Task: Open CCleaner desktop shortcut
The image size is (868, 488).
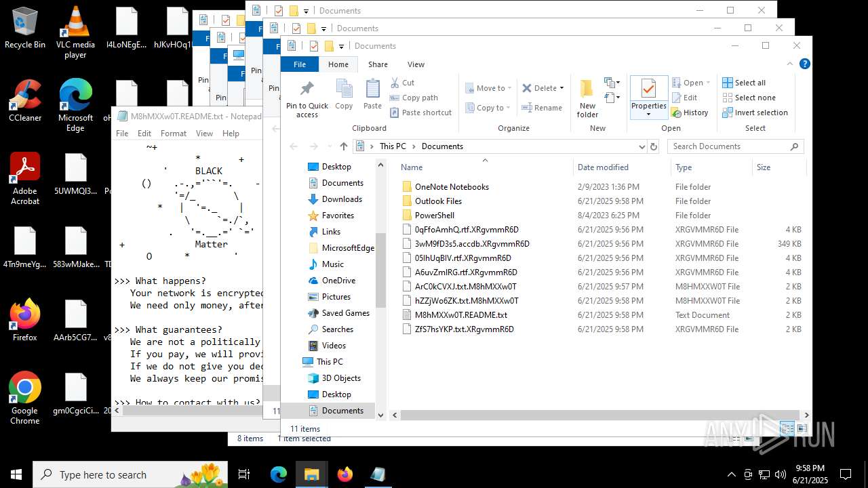Action: click(25, 100)
